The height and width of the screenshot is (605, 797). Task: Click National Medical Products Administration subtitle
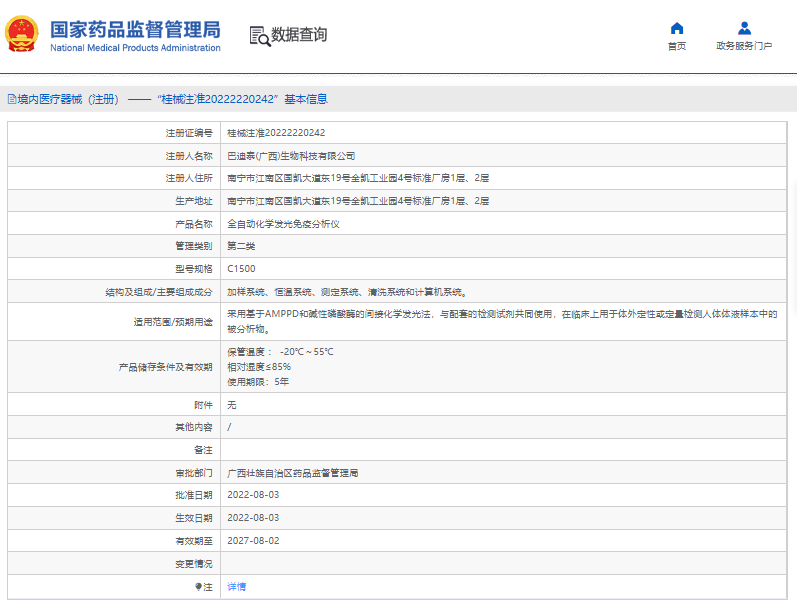coord(135,48)
